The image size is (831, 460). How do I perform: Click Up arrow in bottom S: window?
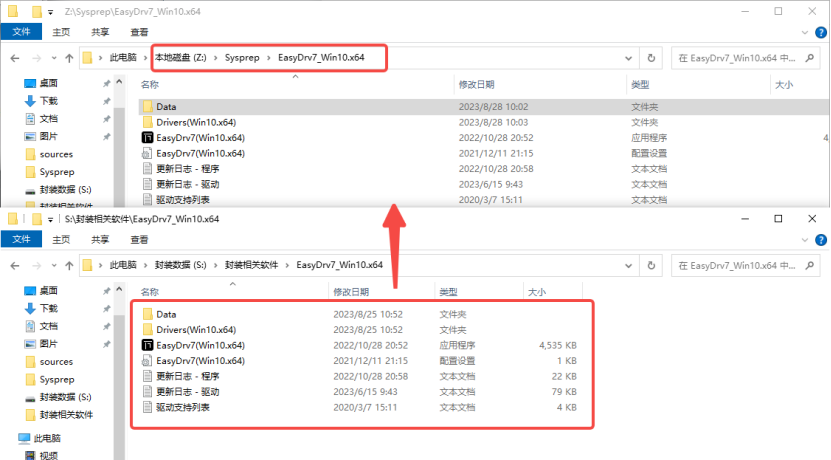(69, 266)
